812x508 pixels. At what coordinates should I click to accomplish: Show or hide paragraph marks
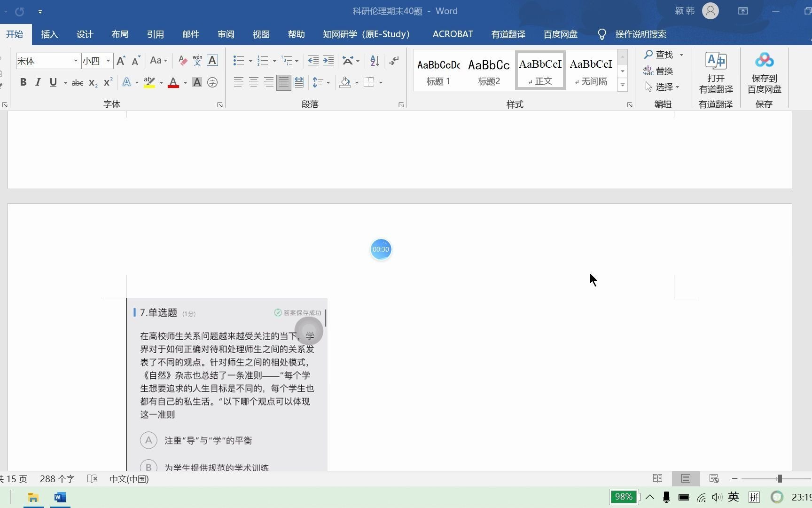pyautogui.click(x=394, y=61)
